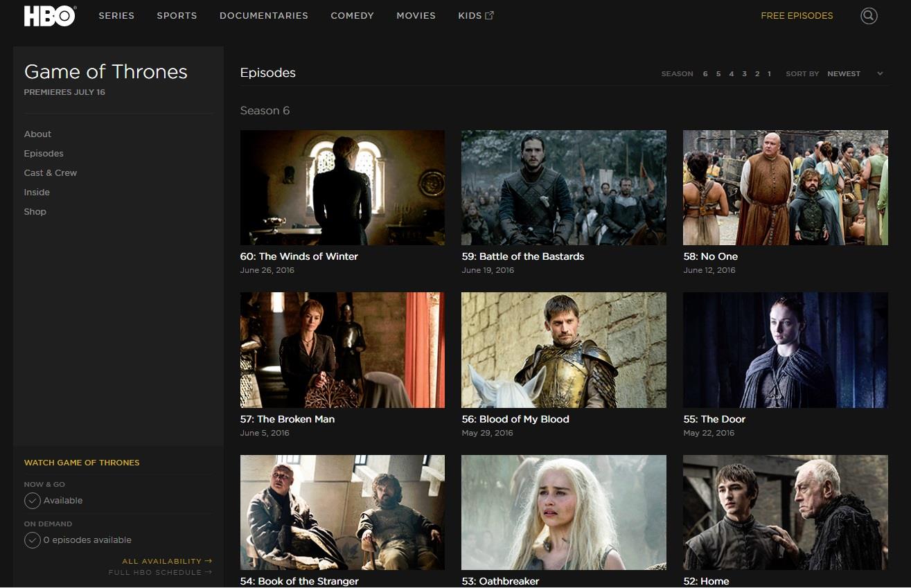Viewport: 911px width, 588px height.
Task: Click the title '52: Home'
Action: pos(707,582)
